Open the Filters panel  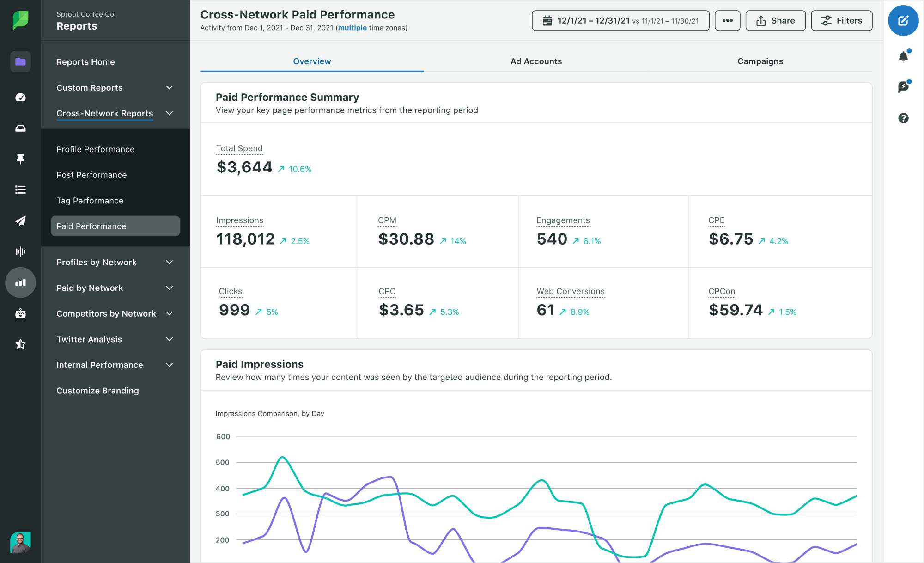pyautogui.click(x=842, y=20)
